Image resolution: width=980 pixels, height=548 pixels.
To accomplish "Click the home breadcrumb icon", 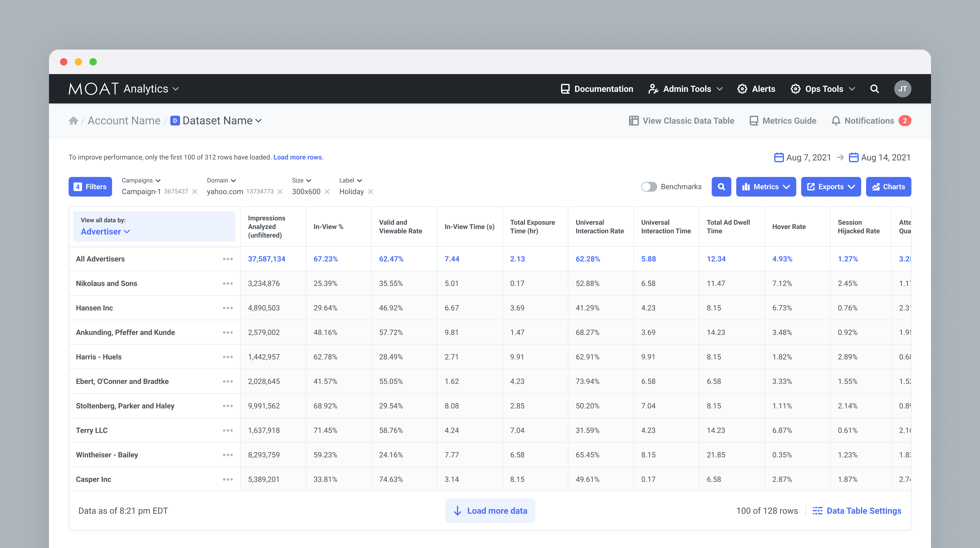I will [x=73, y=121].
